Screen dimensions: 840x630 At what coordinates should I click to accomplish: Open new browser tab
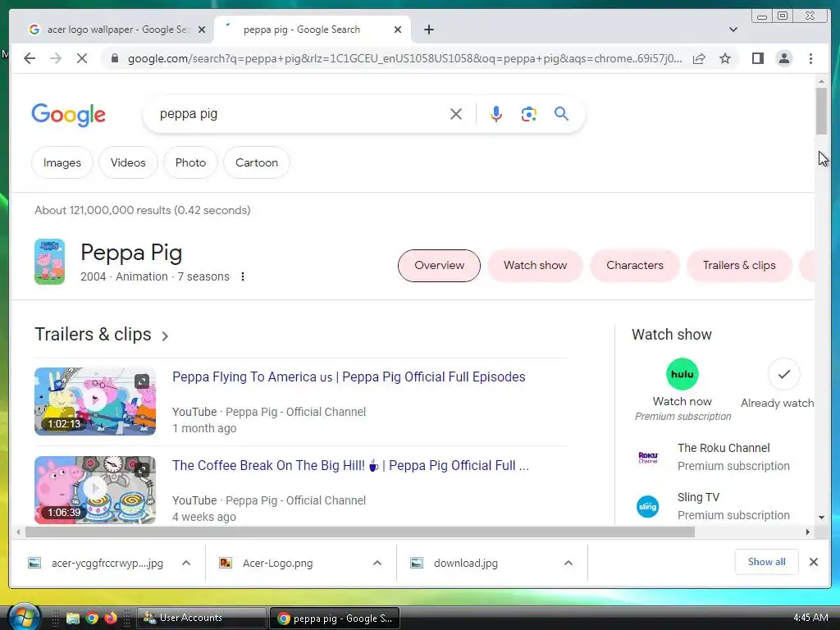click(428, 30)
